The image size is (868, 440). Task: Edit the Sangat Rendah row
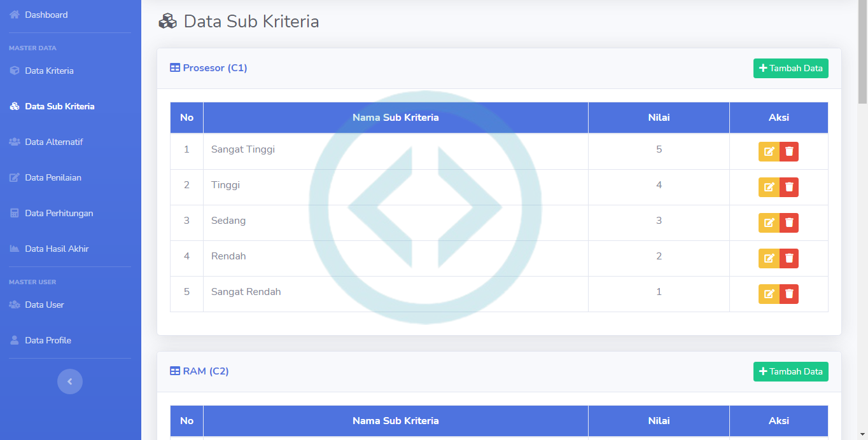769,294
